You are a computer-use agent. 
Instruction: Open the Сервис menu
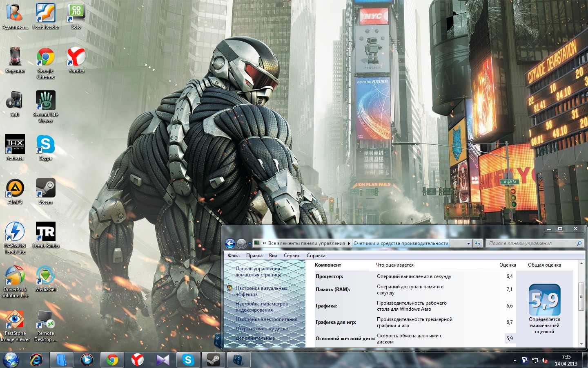[292, 256]
